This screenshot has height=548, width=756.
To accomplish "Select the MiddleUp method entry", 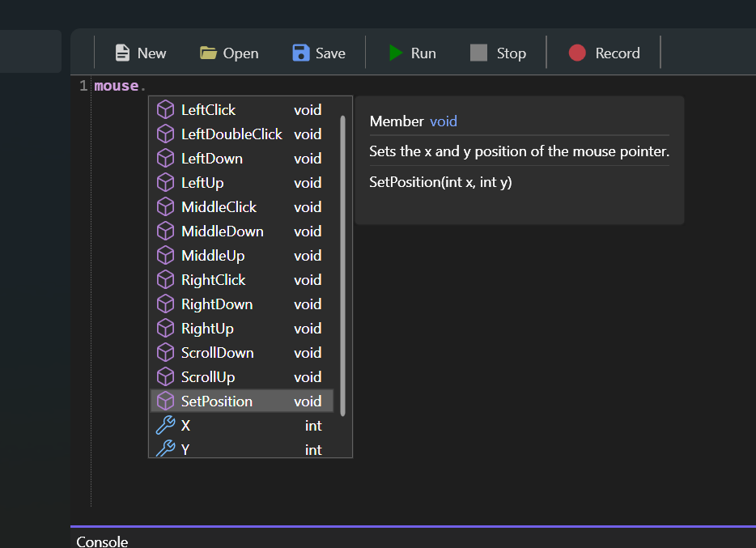I will (x=242, y=256).
